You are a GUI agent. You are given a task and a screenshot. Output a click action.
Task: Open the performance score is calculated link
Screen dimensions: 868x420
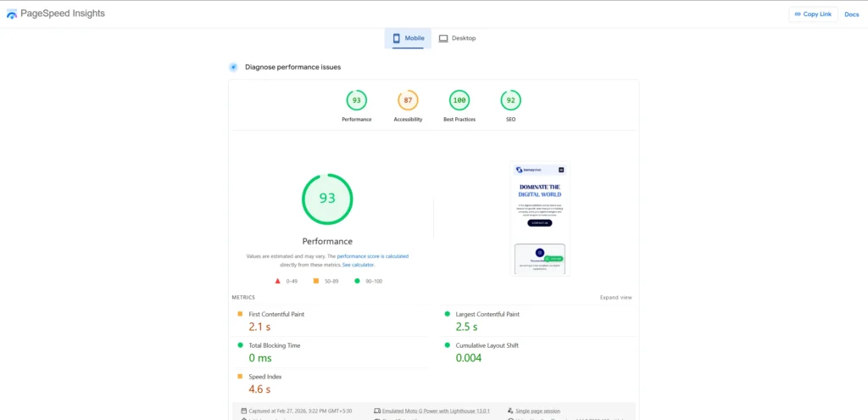[x=373, y=256]
